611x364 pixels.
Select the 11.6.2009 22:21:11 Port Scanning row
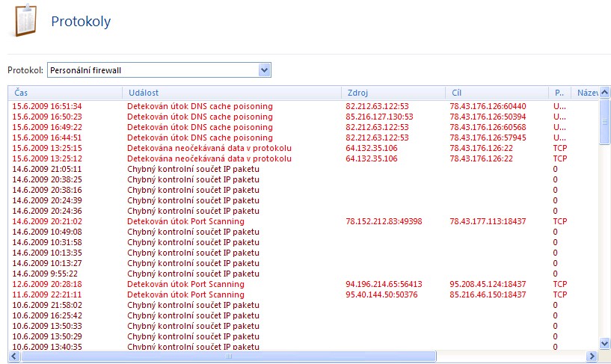[303, 294]
